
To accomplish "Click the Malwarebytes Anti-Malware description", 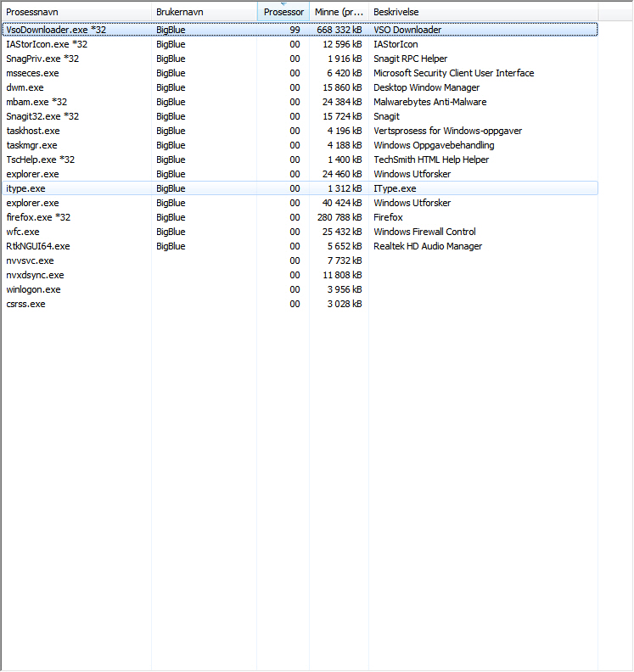I will coord(430,102).
